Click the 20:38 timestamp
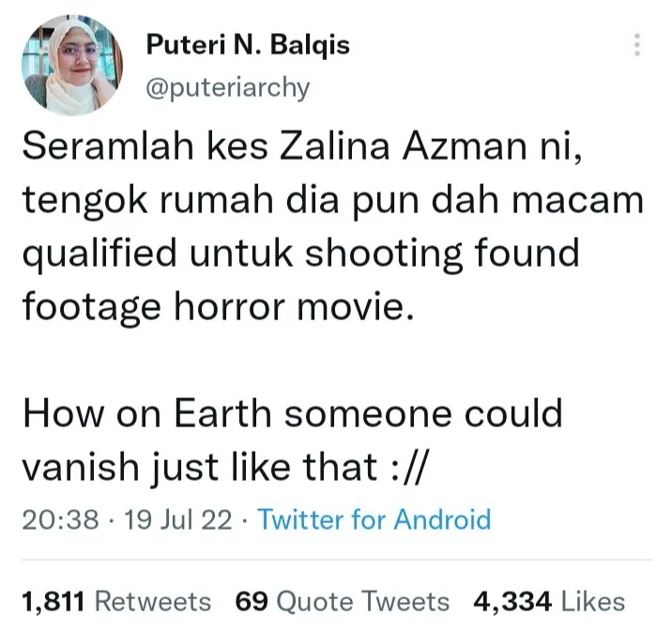This screenshot has width=672, height=631. coord(60,519)
